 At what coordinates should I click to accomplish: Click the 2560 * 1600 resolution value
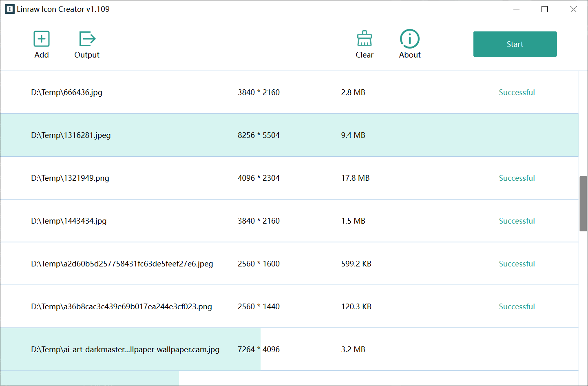pos(259,264)
